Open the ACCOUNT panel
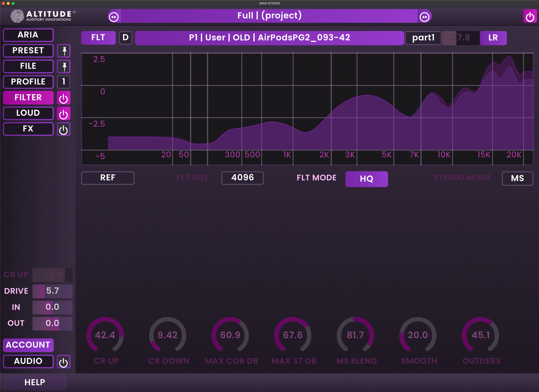Screen dimensions: 539x392 [x=28, y=345]
